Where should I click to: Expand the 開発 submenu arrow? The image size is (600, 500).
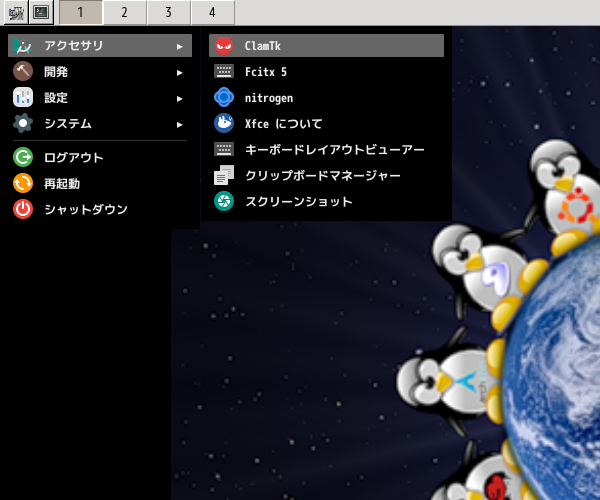pos(179,72)
